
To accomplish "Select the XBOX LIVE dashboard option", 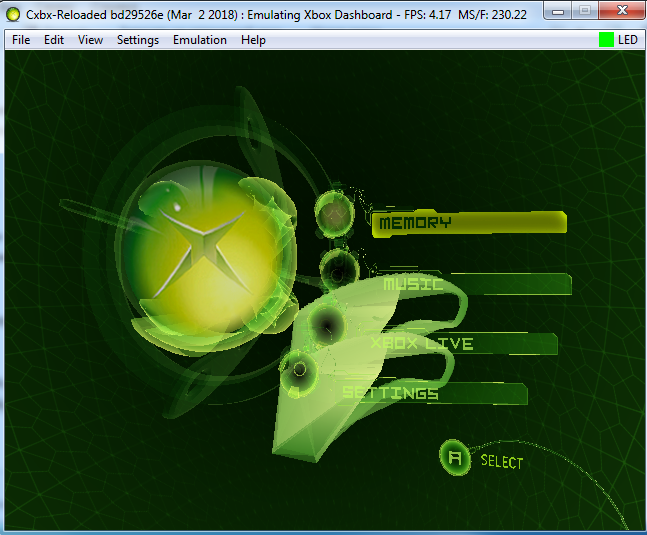I will tap(462, 343).
